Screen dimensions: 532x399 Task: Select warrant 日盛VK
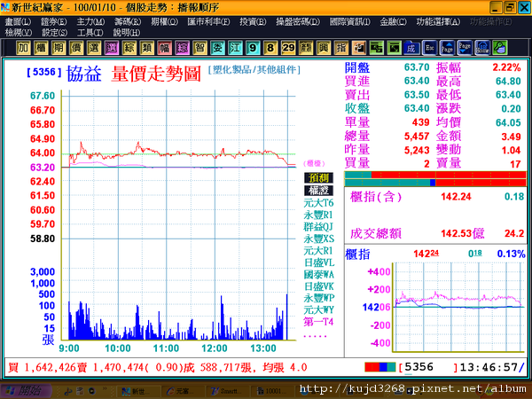pyautogui.click(x=318, y=286)
